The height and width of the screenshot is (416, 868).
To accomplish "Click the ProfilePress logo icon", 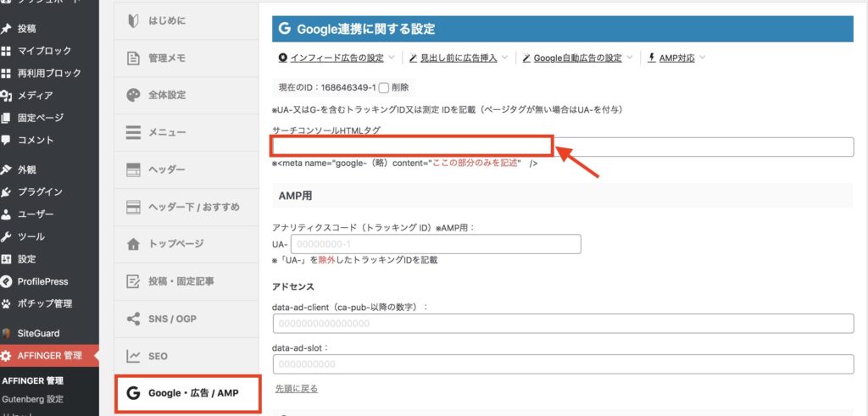I will click(6, 281).
